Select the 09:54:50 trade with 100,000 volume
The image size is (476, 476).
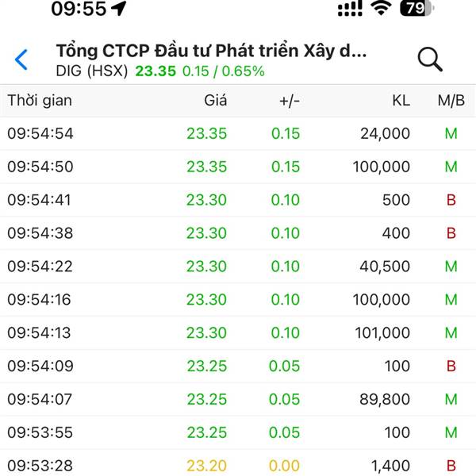pos(238,167)
